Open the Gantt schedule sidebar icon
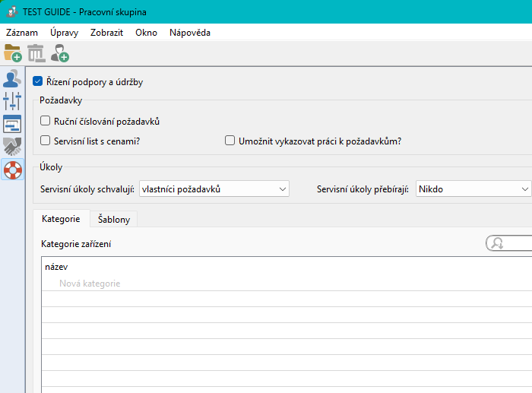 point(12,124)
